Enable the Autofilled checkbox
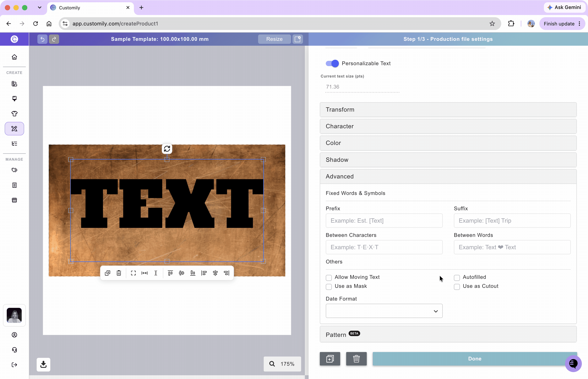The width and height of the screenshot is (588, 379). coord(457,278)
